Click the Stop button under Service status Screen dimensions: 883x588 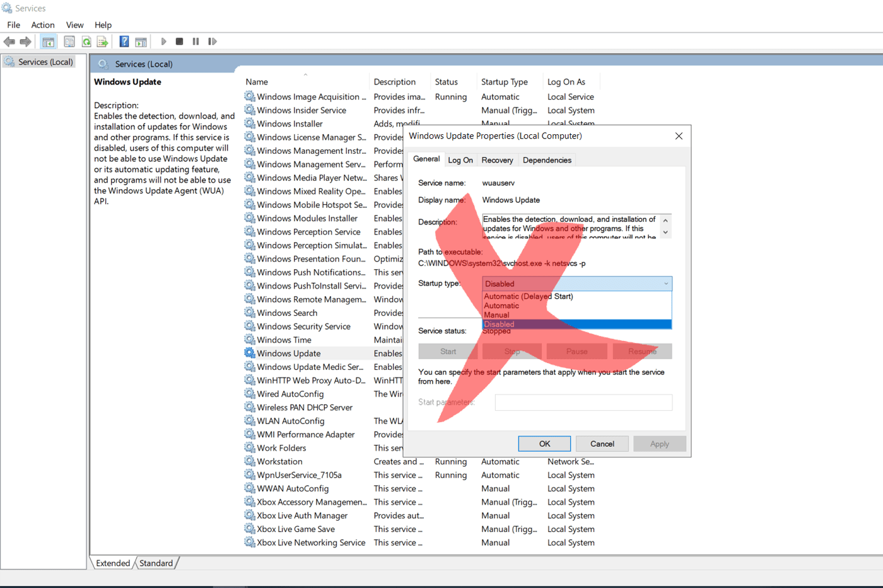(512, 351)
